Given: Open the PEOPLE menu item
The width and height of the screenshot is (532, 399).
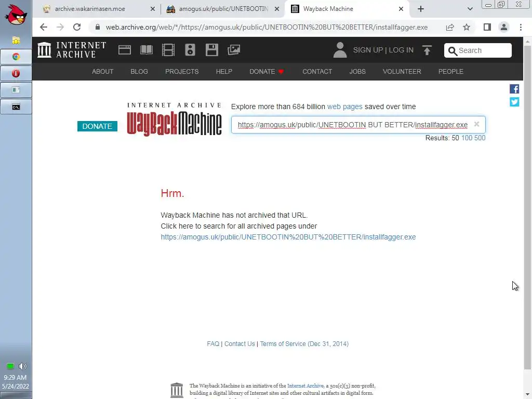Looking at the screenshot, I should [x=450, y=72].
